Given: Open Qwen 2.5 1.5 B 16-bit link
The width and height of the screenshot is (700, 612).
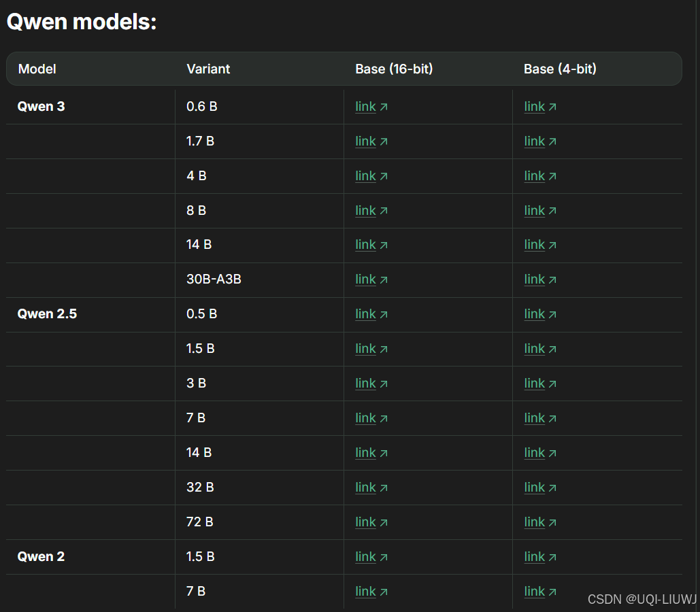Looking at the screenshot, I should [371, 349].
